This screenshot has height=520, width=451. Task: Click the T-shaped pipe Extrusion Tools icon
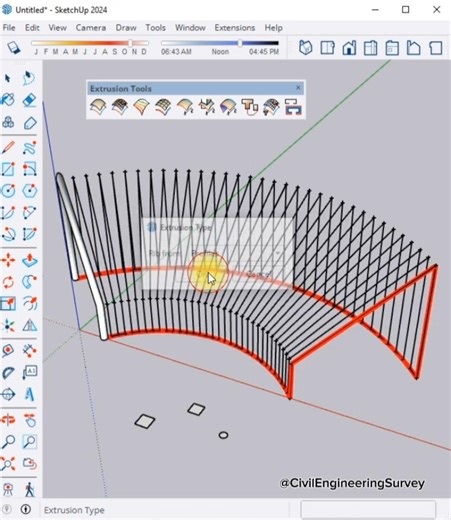click(249, 107)
